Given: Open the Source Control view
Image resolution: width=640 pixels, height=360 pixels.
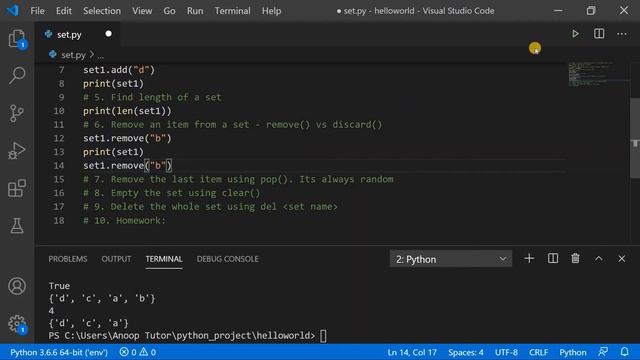Looking at the screenshot, I should pyautogui.click(x=17, y=113).
